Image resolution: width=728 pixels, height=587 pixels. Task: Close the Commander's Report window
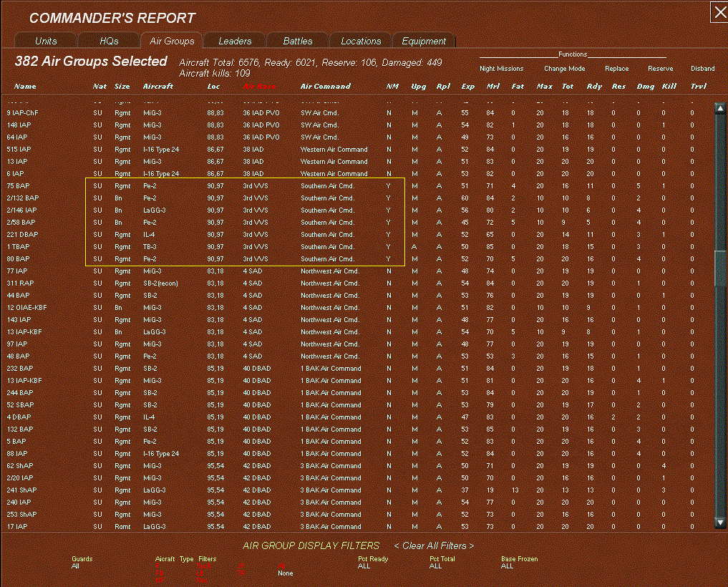pos(719,12)
